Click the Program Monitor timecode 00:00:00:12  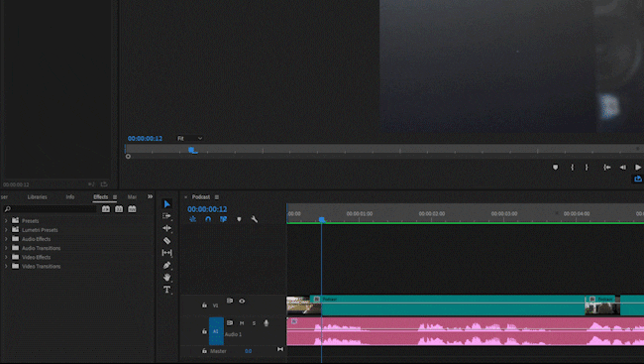coord(145,139)
